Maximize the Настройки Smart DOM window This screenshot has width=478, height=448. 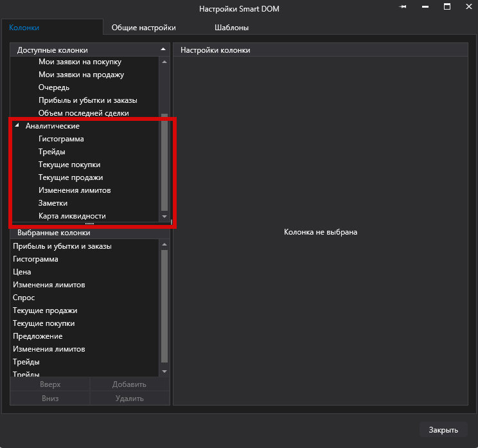447,6
